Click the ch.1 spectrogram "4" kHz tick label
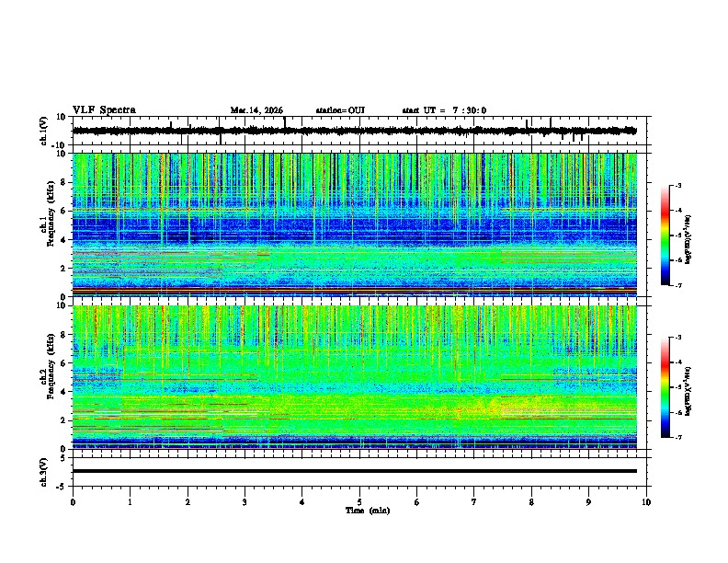 [64, 240]
